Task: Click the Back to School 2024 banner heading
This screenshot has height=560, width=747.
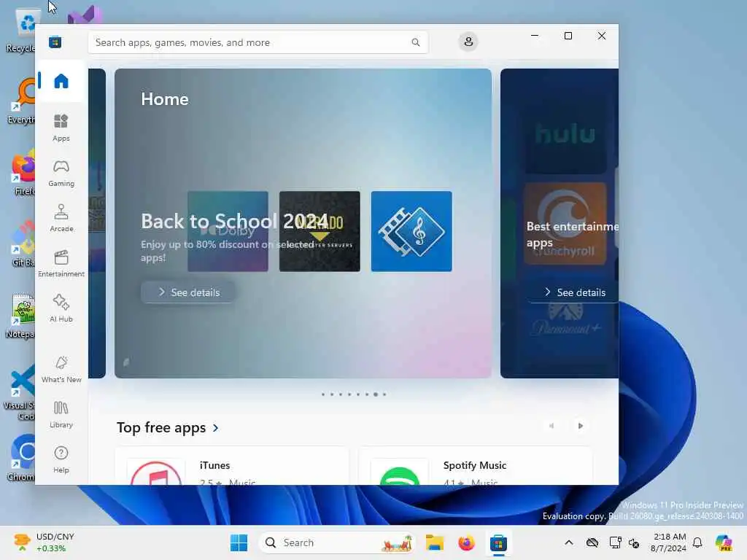Action: coord(234,221)
